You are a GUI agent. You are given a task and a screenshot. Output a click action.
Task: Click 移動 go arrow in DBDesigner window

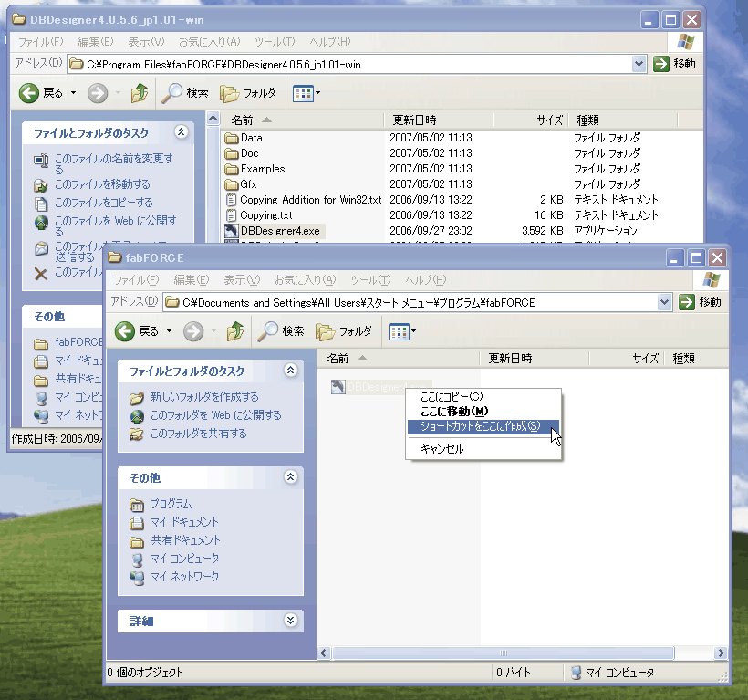coord(660,64)
